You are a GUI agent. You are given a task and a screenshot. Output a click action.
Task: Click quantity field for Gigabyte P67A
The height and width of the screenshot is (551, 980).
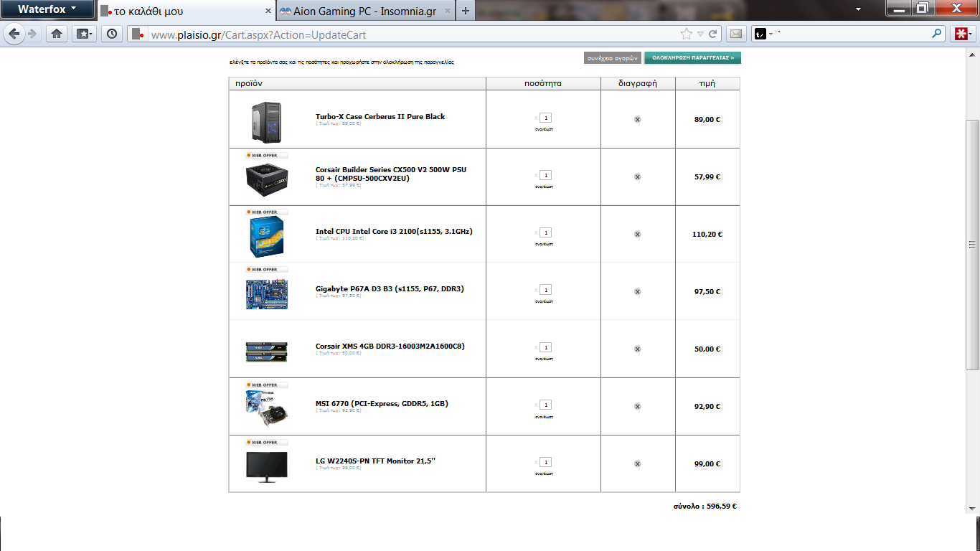point(546,290)
